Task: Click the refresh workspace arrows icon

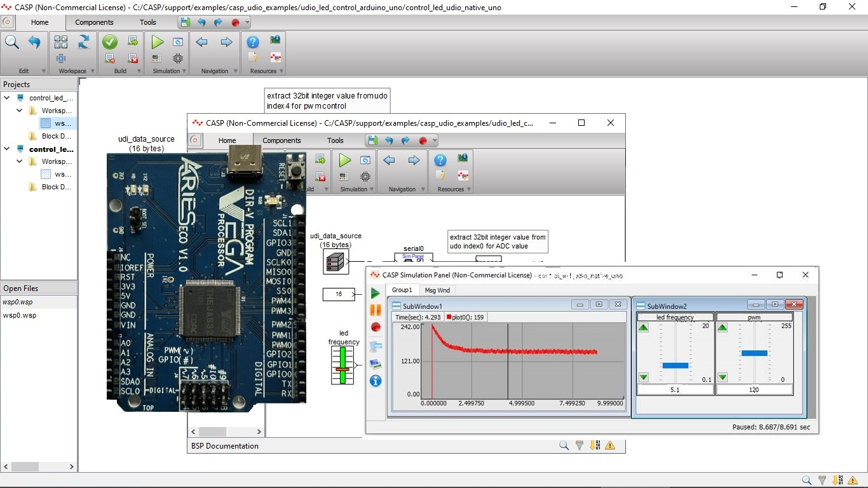Action: 83,42
